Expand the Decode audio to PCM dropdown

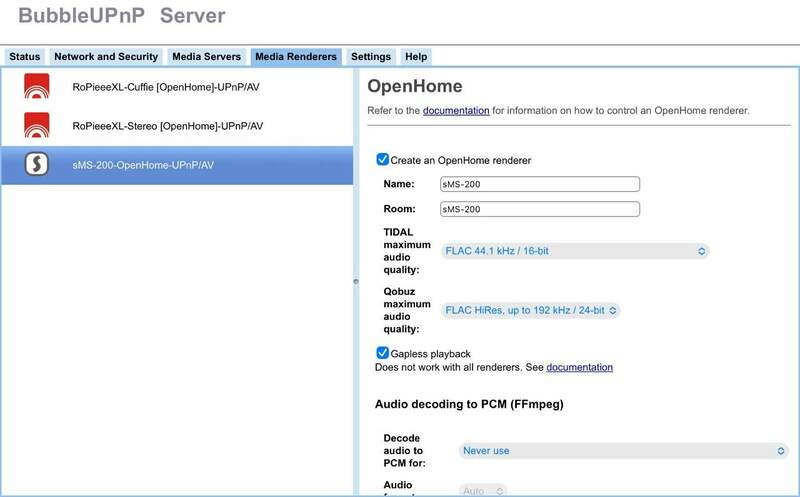[624, 451]
